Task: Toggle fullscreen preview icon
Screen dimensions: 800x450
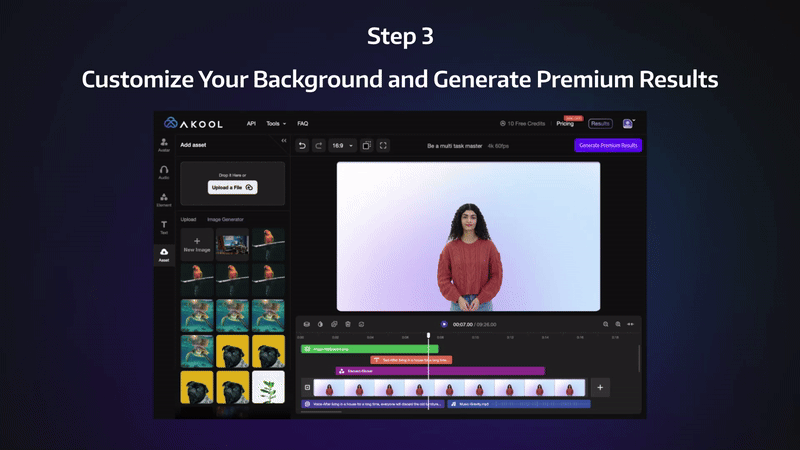Action: 384,145
